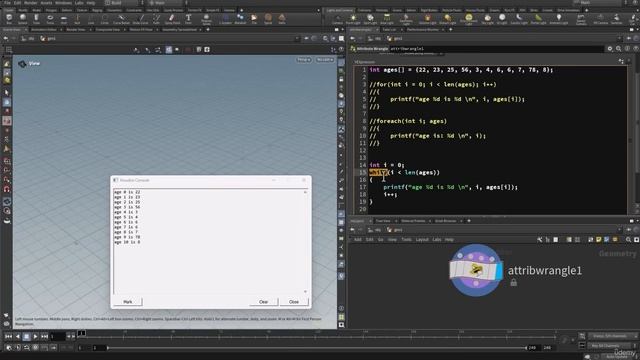Select the Font shelf tool
The image size is (640, 360).
pyautogui.click(x=188, y=19)
